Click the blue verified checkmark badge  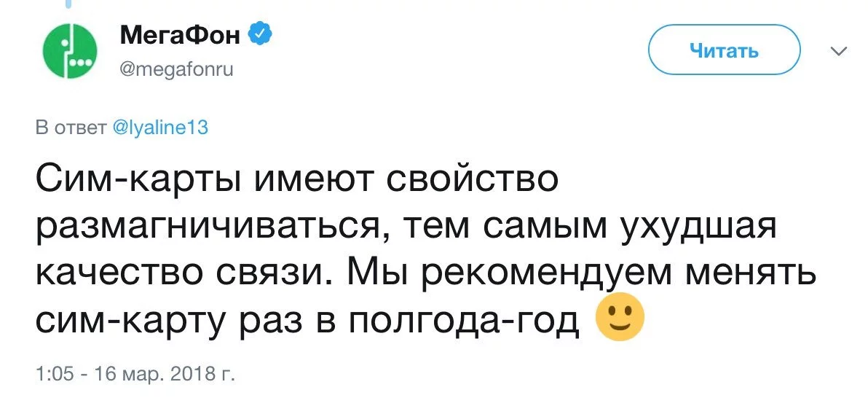click(259, 33)
